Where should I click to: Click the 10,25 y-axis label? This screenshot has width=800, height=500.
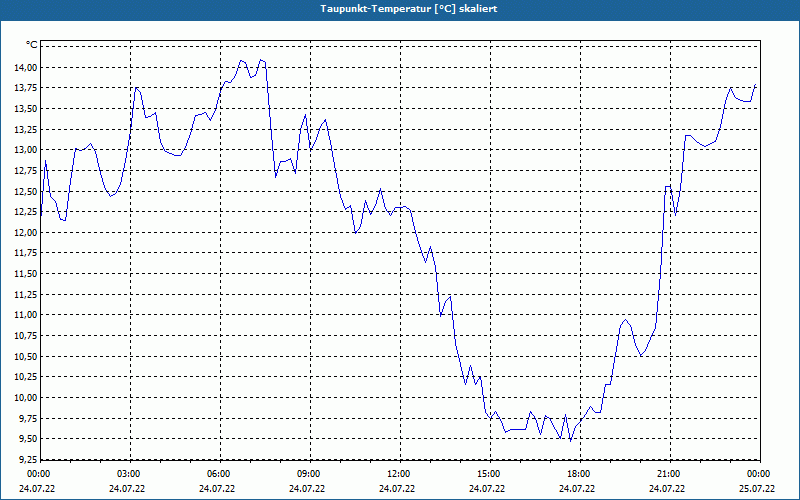(26, 377)
